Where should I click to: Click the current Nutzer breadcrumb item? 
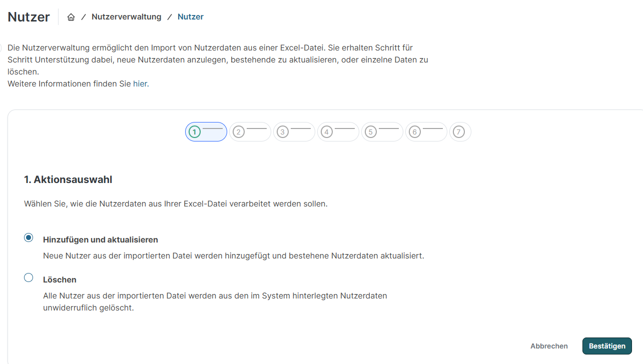190,17
